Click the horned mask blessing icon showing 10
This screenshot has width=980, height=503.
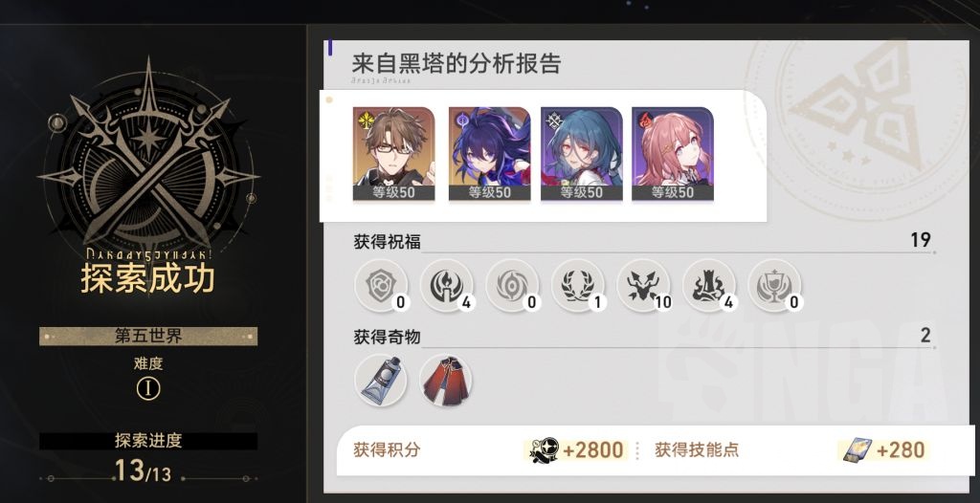click(643, 286)
